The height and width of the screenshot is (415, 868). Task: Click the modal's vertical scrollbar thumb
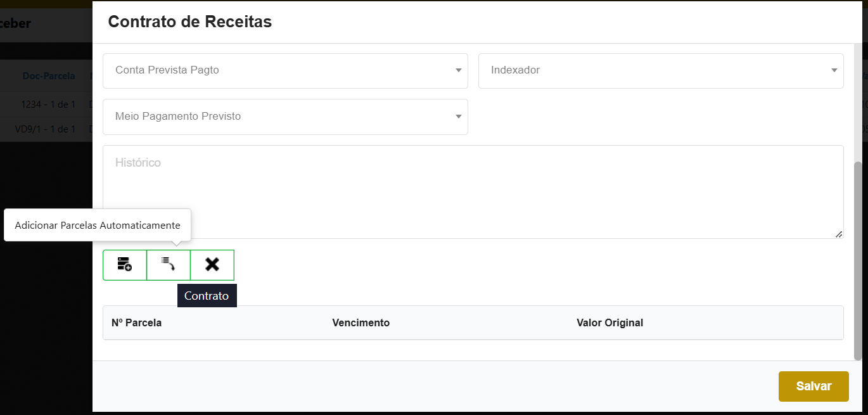[x=858, y=260]
